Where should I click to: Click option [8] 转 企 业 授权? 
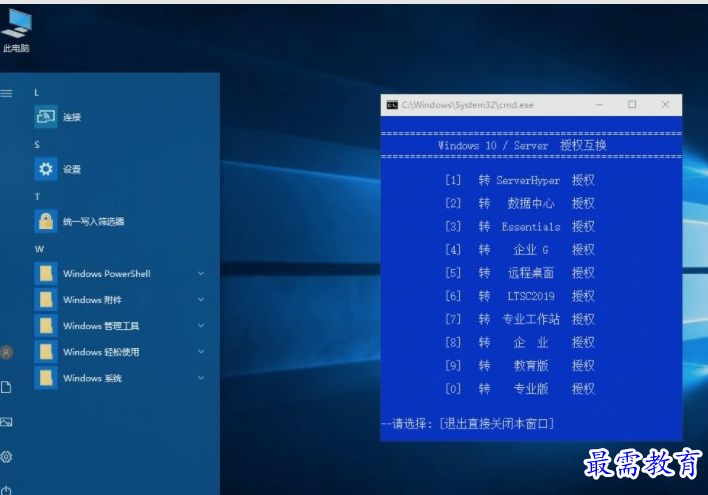(520, 342)
